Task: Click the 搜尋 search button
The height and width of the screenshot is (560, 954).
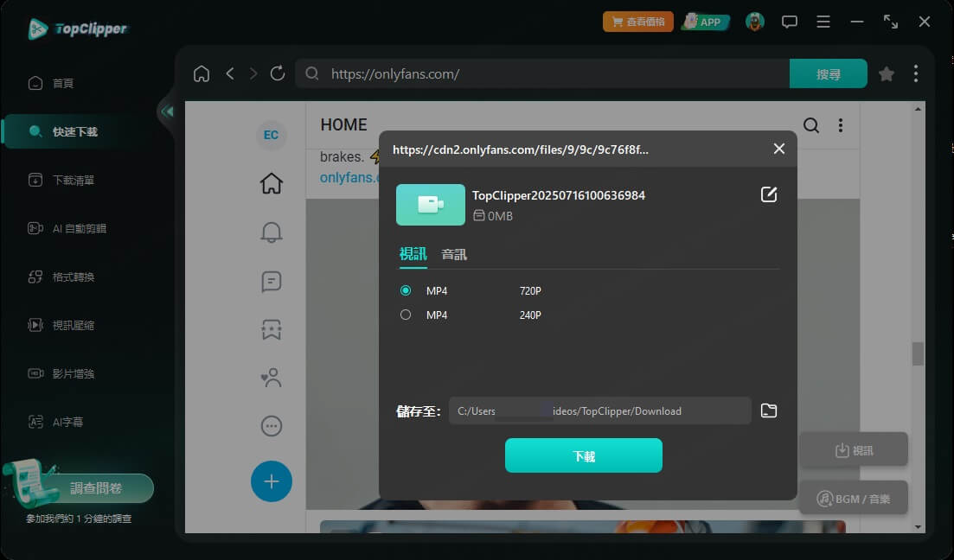Action: tap(828, 73)
